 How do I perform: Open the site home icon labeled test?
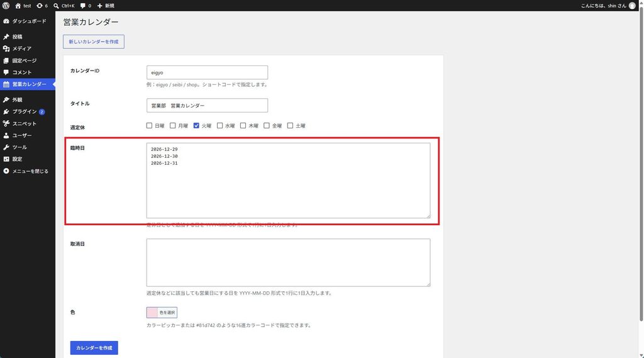(x=18, y=6)
